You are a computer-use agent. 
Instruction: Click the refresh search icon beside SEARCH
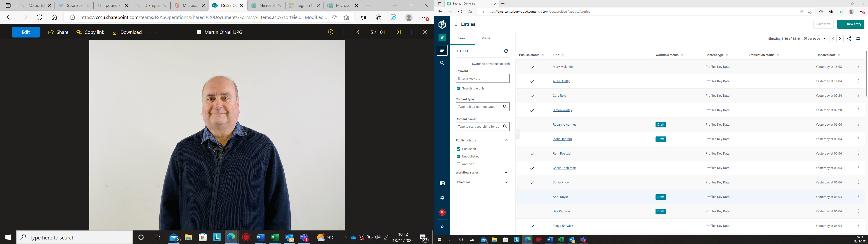[506, 51]
